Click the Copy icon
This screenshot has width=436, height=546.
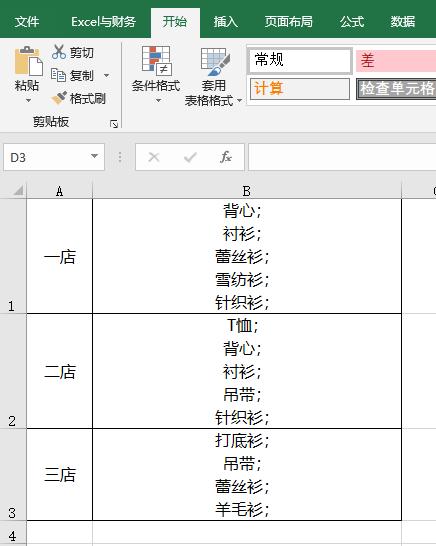(x=59, y=75)
